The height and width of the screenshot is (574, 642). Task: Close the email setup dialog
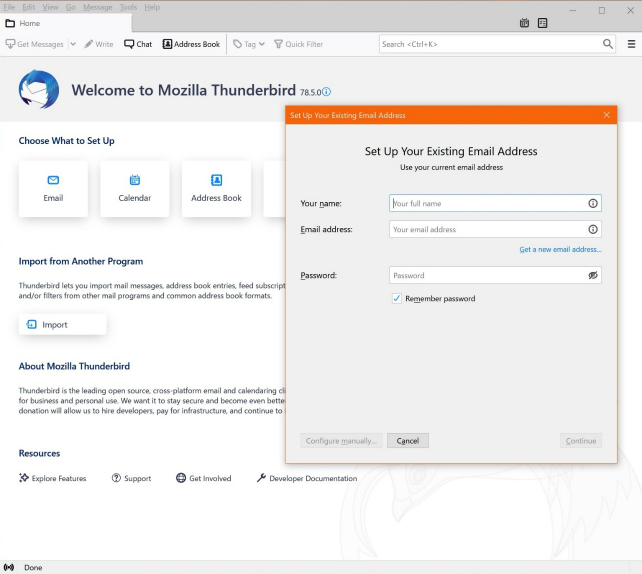(606, 115)
